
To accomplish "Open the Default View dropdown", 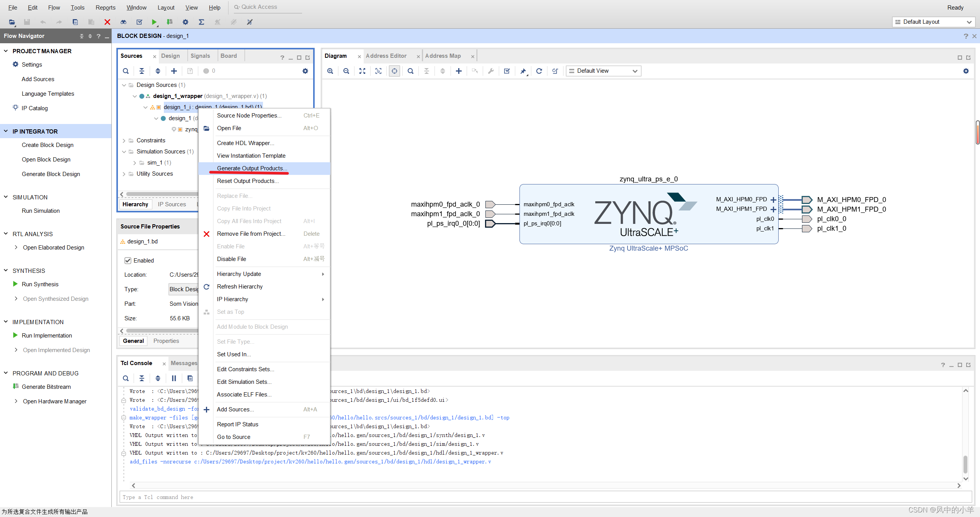I will point(603,71).
